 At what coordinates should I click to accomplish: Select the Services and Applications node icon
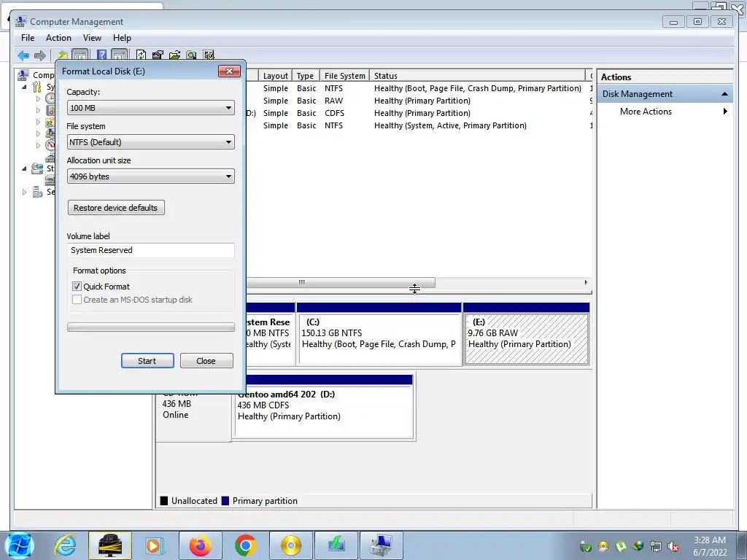[x=37, y=192]
